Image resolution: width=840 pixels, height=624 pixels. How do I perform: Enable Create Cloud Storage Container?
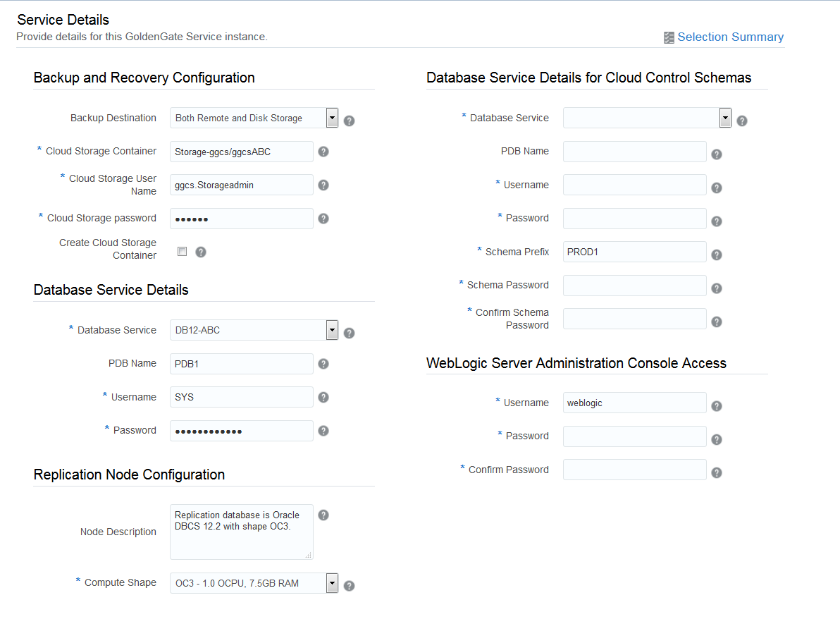tap(182, 251)
